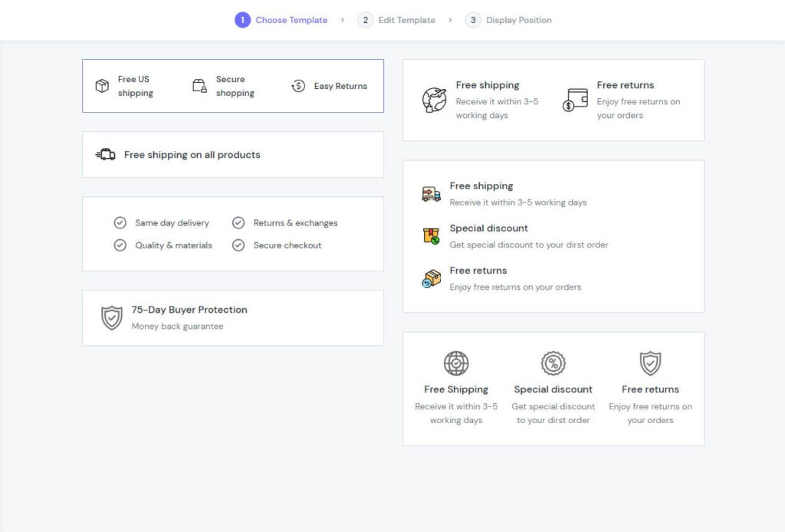Click the shield check icon above Free returns
This screenshot has width=785, height=532.
pyautogui.click(x=650, y=363)
